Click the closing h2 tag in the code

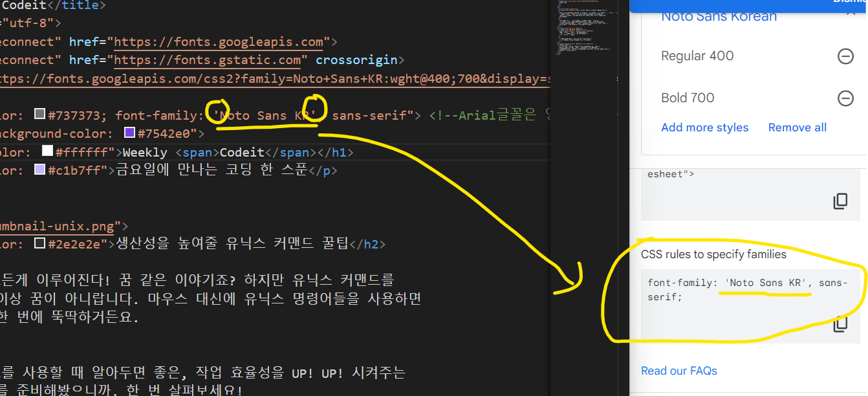(x=367, y=245)
